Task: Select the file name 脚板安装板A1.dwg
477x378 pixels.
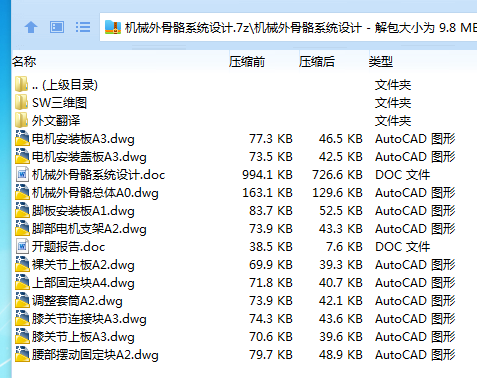Action: tap(83, 211)
